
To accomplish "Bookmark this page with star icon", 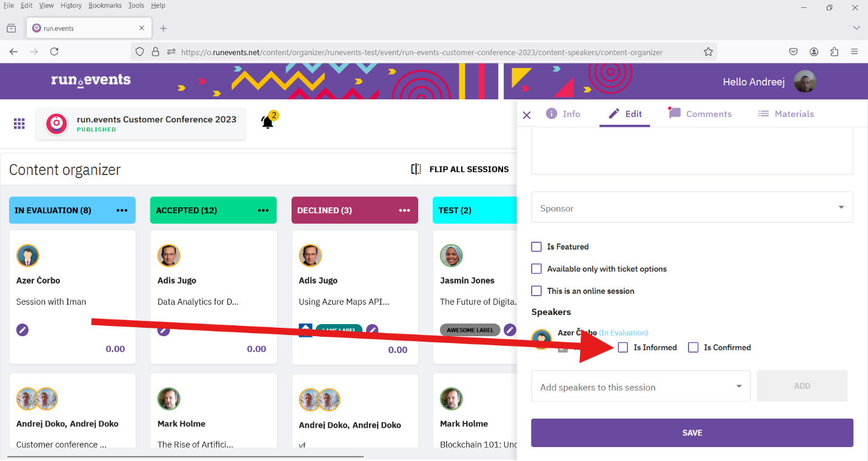I will tap(708, 52).
